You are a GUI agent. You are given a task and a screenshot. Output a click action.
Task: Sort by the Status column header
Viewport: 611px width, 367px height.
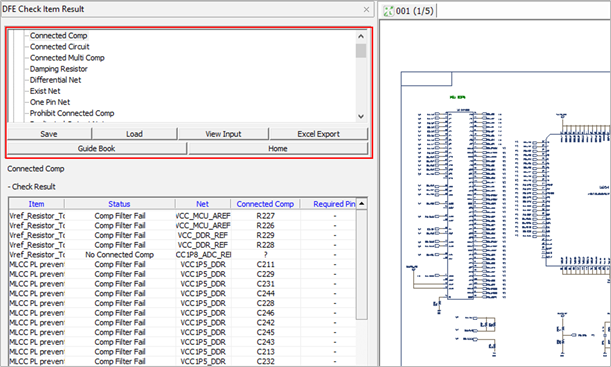pyautogui.click(x=119, y=204)
